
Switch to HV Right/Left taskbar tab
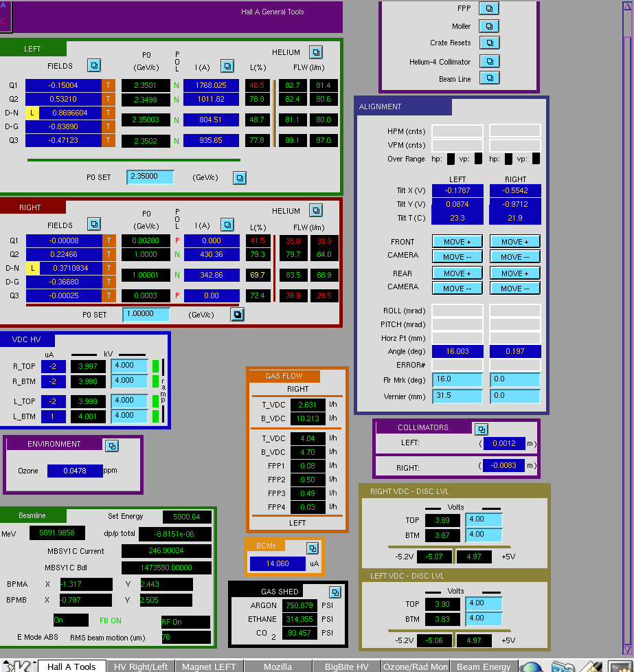click(x=141, y=667)
